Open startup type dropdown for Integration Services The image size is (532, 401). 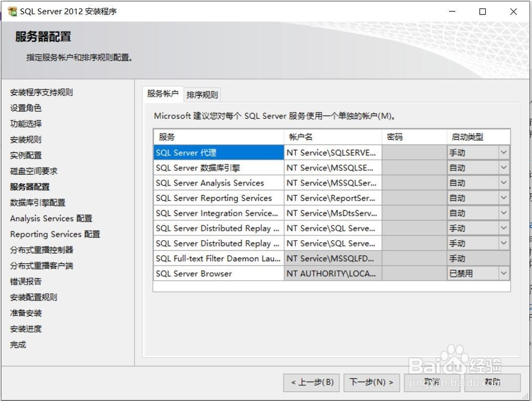click(503, 213)
